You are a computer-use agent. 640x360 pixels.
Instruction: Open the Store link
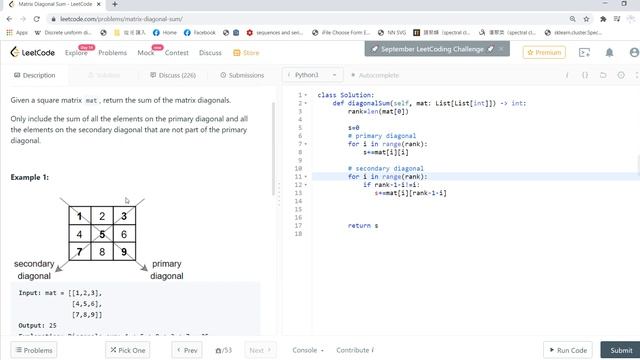point(246,53)
